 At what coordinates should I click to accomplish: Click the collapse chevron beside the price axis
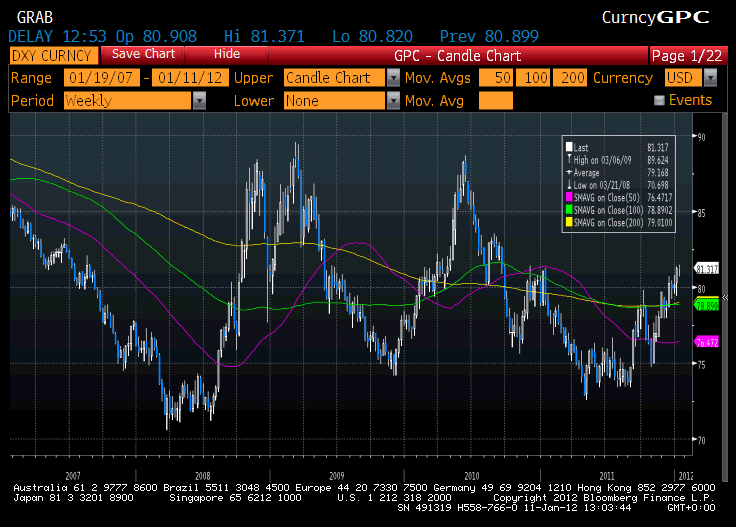(725, 298)
